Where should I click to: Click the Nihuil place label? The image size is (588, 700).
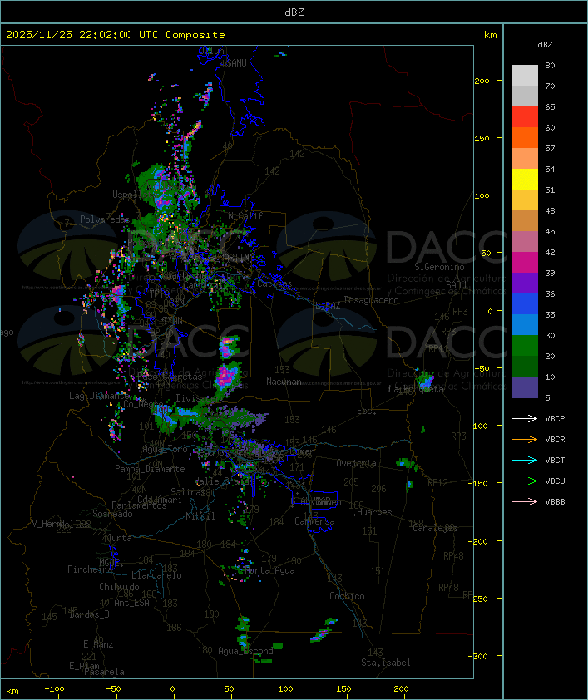click(200, 516)
